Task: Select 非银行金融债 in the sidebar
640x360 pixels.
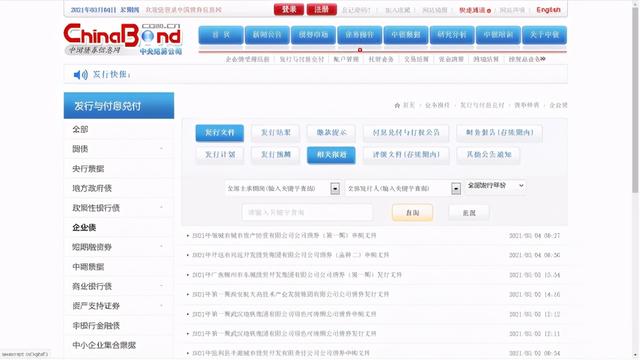Action: pos(96,325)
